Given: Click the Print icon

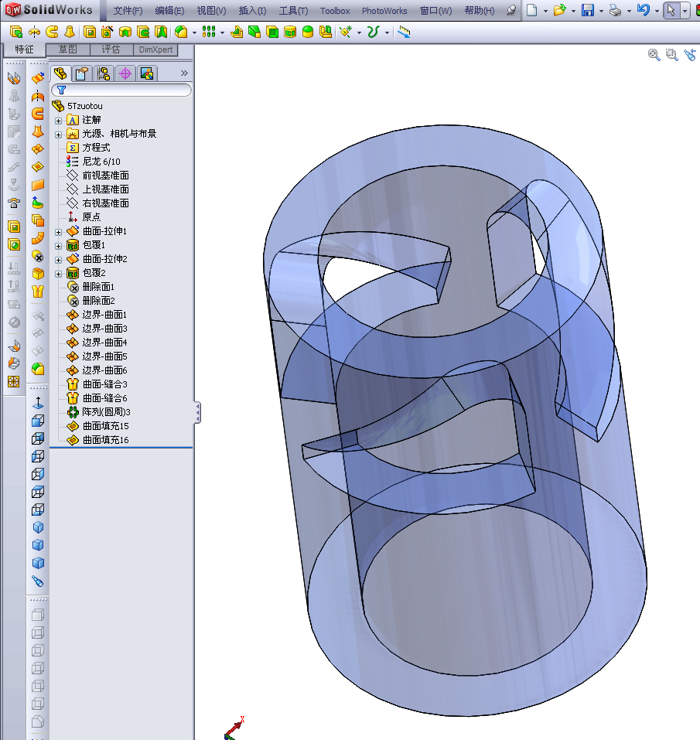Looking at the screenshot, I should (x=615, y=10).
